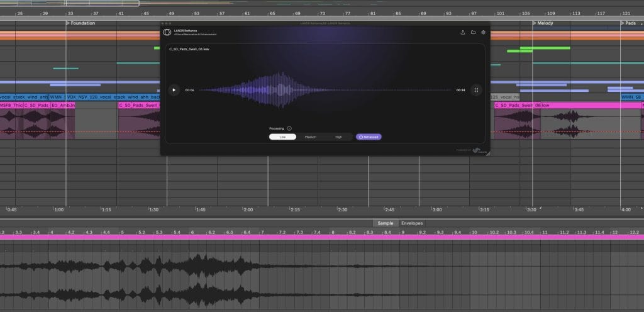Click the Processing info icon
Screen dimensions: 644x312
[289, 128]
